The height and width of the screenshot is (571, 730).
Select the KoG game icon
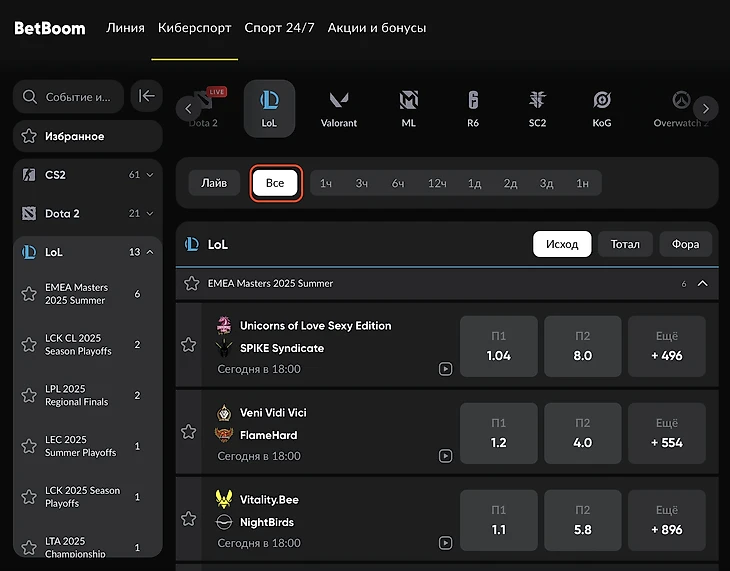[x=602, y=109]
